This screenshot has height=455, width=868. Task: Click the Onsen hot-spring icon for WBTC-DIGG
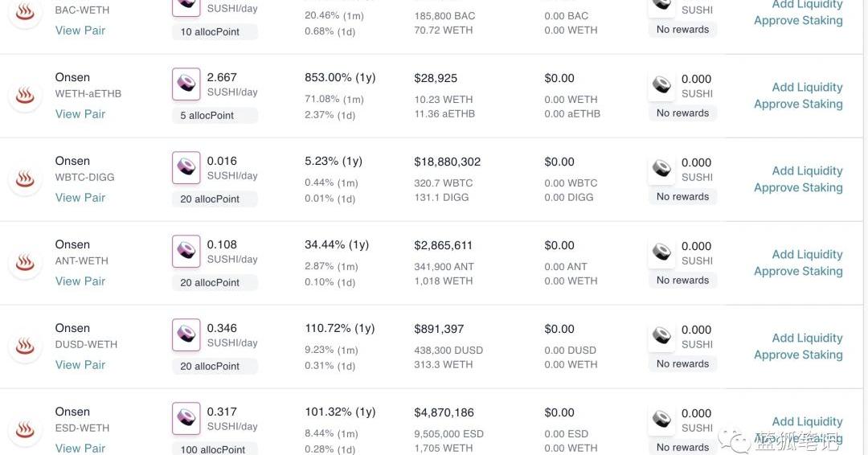(x=25, y=179)
